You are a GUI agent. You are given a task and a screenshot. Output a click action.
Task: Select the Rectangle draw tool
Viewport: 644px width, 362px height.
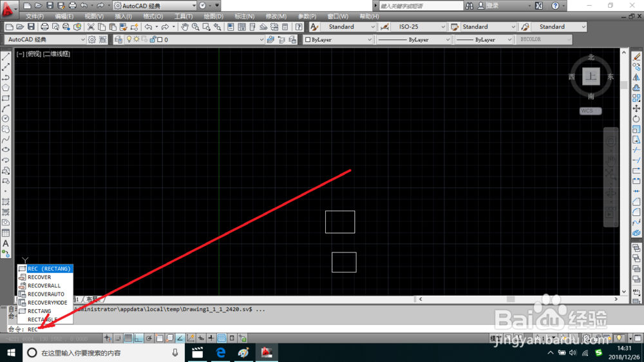[x=6, y=98]
